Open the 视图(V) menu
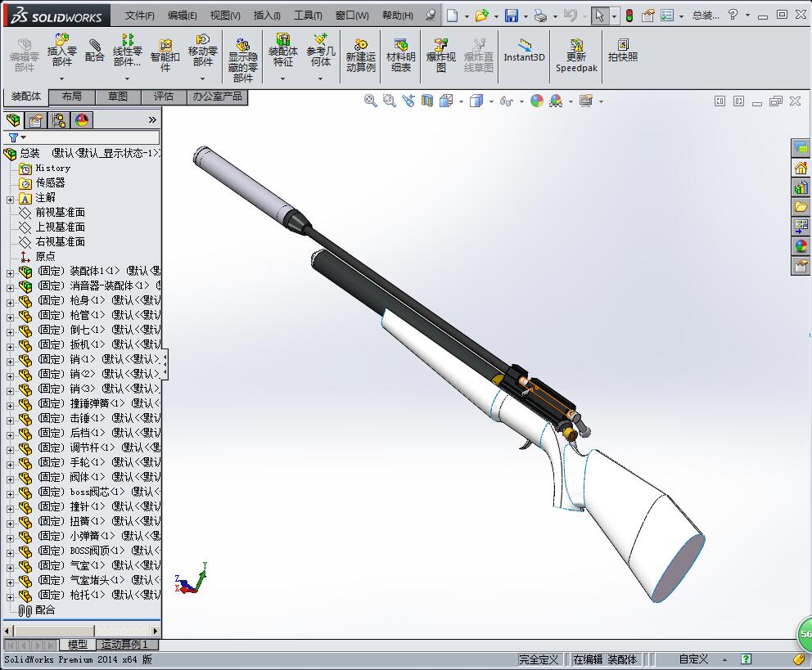 [x=225, y=16]
